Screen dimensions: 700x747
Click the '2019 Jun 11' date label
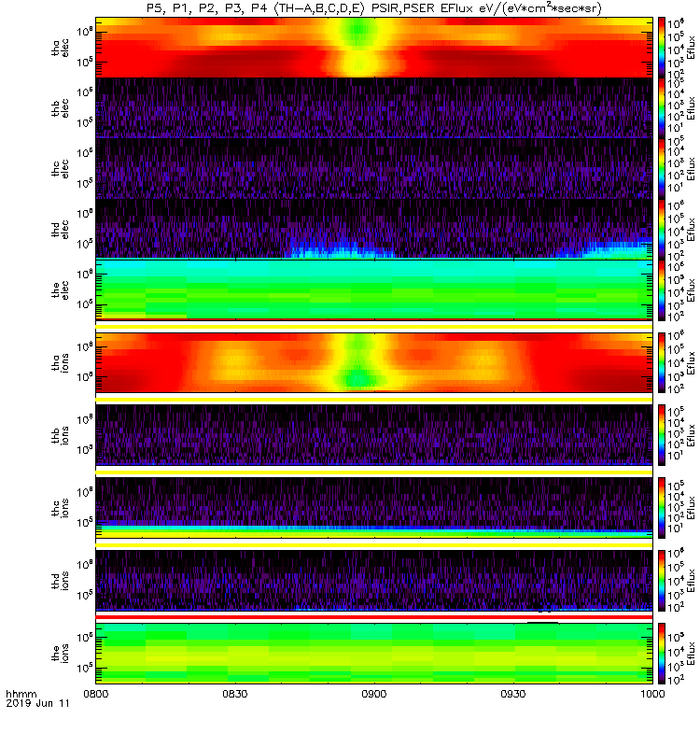37,703
